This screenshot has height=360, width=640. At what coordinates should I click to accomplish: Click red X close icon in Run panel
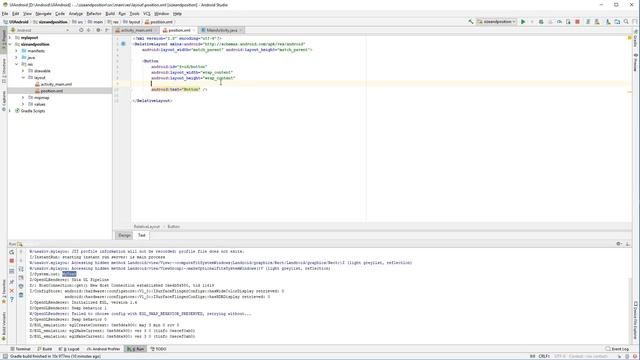(12, 291)
